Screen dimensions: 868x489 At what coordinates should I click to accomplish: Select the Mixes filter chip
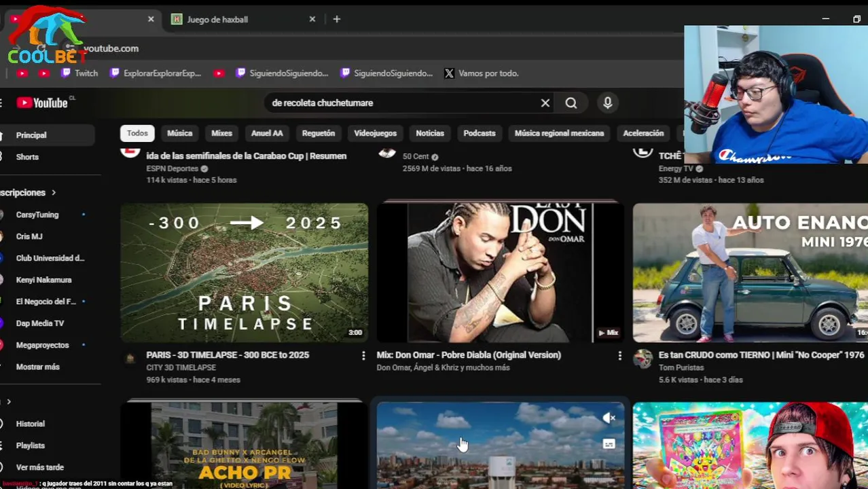(x=221, y=133)
